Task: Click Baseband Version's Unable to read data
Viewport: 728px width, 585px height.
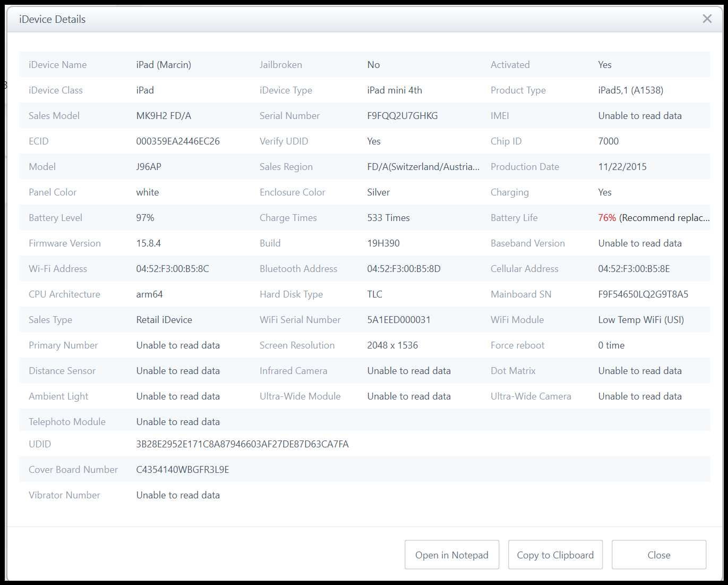Action: (x=640, y=243)
